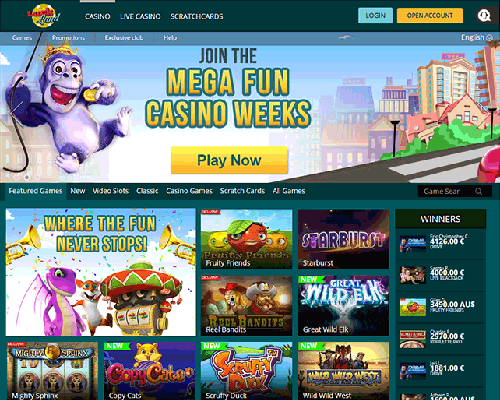The height and width of the screenshot is (400, 500).
Task: Click the Login button
Action: pos(375,16)
